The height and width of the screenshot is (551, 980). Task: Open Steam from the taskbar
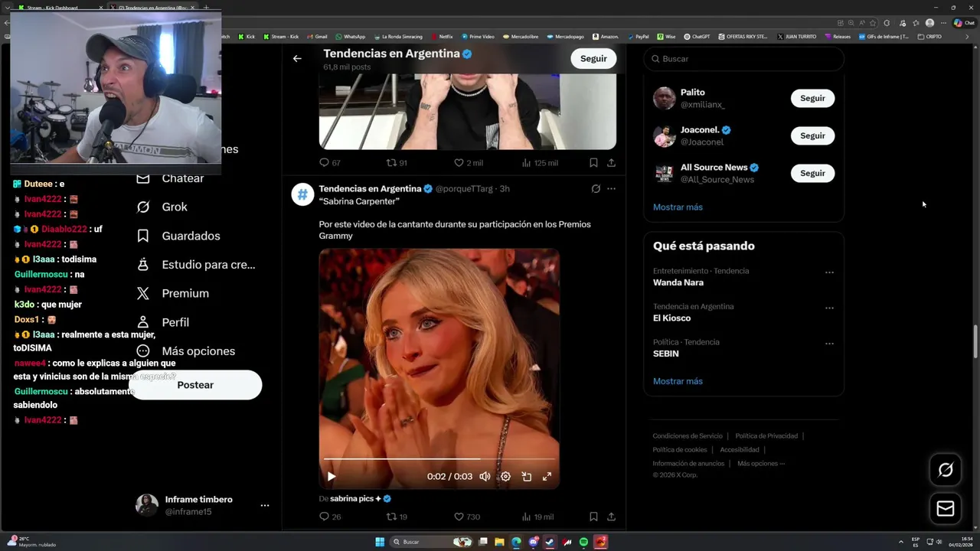(x=550, y=542)
